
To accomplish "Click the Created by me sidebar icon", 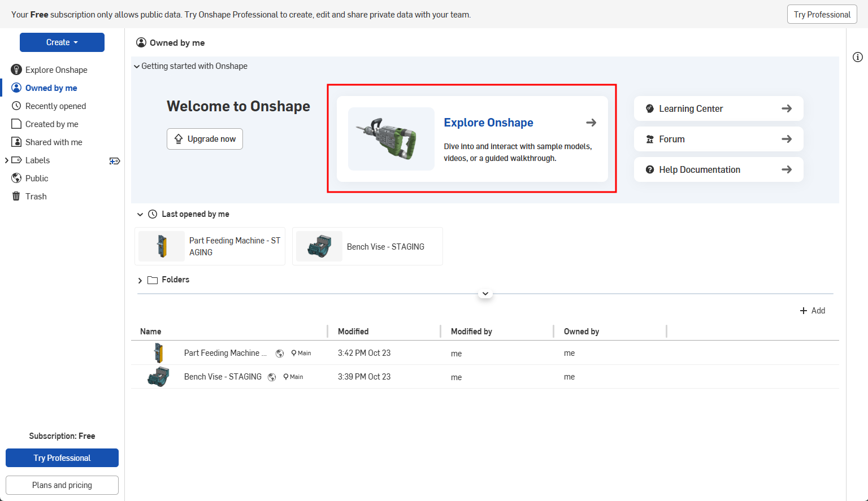I will (x=17, y=124).
